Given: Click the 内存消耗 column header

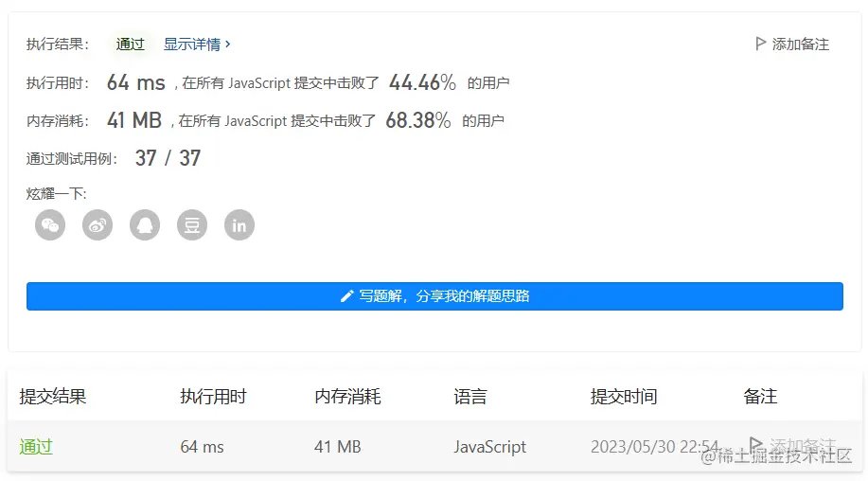Looking at the screenshot, I should click(x=347, y=397).
